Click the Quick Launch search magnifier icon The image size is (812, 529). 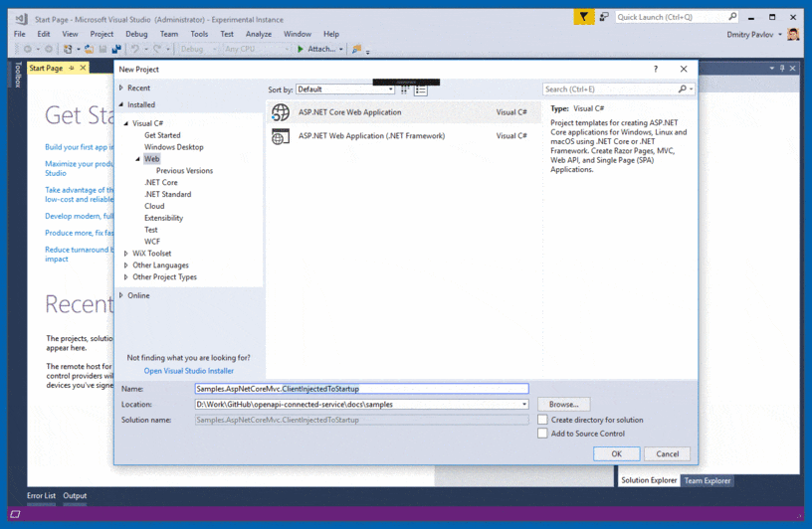point(732,17)
